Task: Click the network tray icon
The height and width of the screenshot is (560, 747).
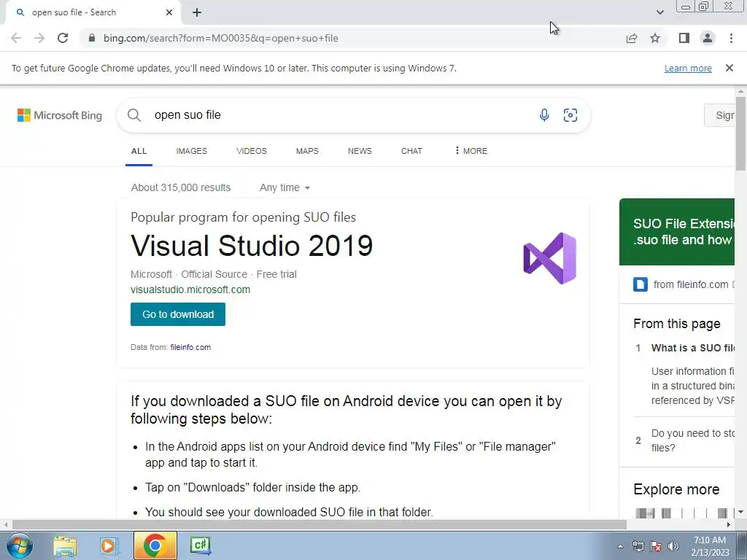Action: pyautogui.click(x=638, y=547)
